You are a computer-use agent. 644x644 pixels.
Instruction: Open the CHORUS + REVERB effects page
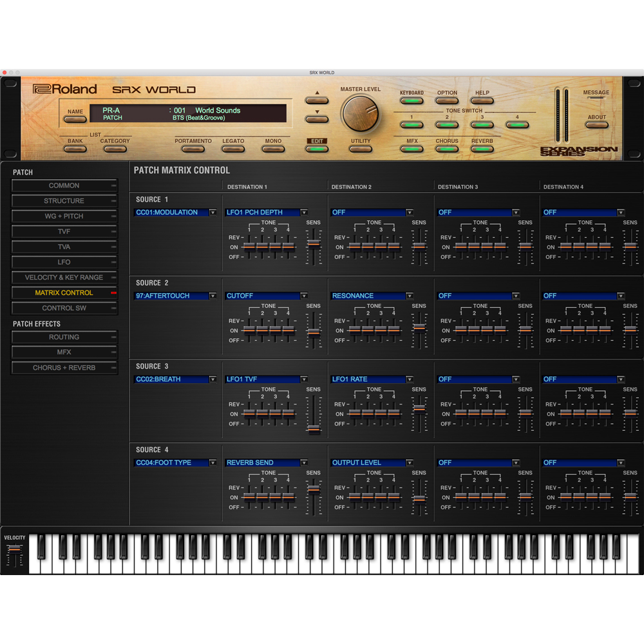tap(64, 368)
